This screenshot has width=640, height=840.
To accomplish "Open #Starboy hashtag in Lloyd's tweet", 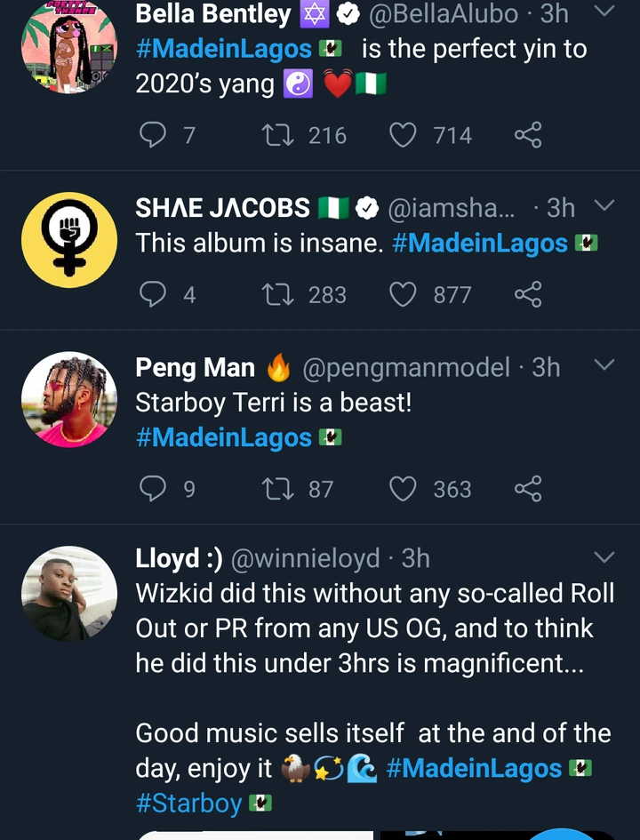I will pos(189,803).
